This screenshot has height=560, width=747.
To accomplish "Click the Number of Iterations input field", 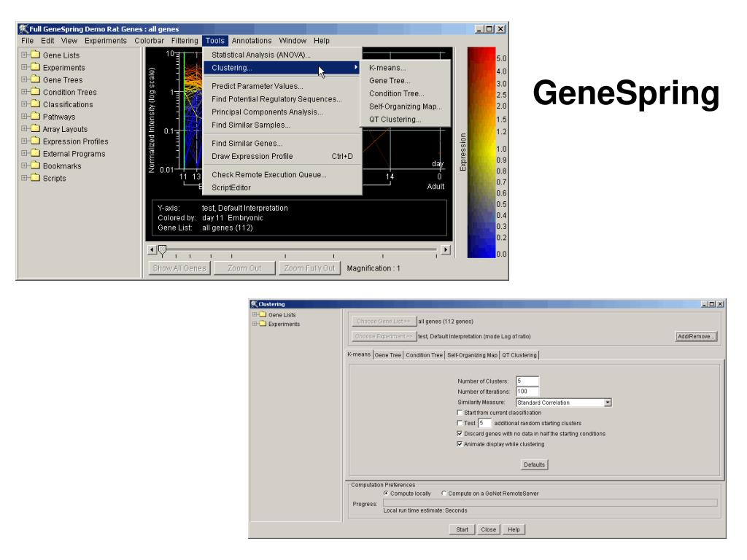I will (x=527, y=392).
